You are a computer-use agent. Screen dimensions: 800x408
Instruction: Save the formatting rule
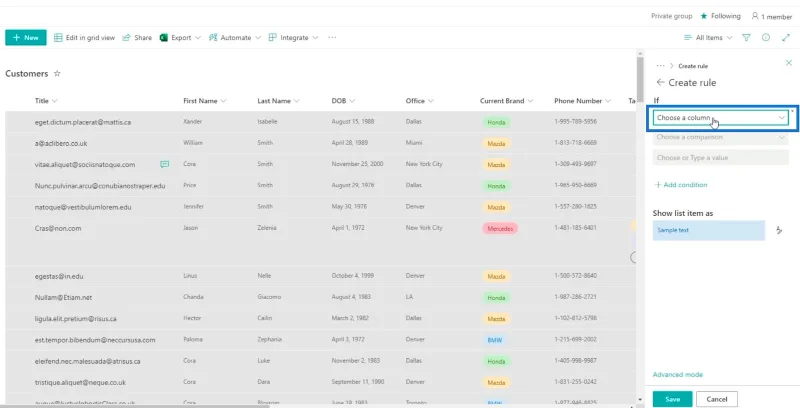click(672, 399)
